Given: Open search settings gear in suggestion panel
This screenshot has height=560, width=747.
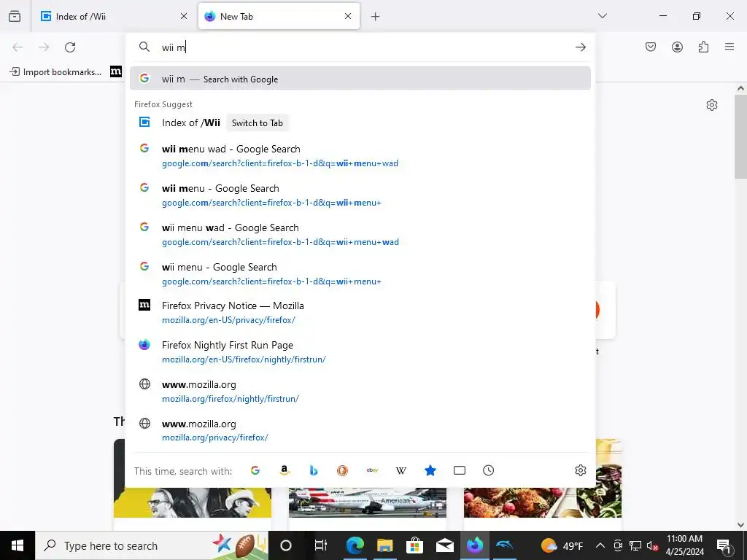Looking at the screenshot, I should pos(580,470).
